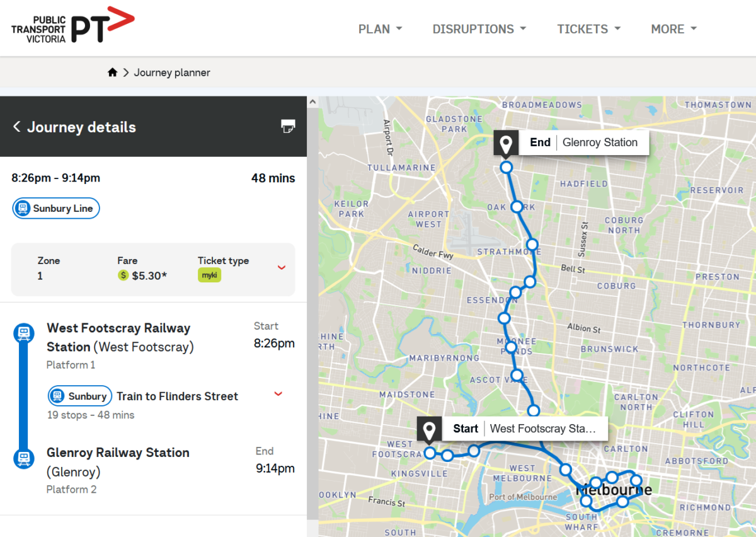Click the train icon beside West Footscray Railway Station
This screenshot has height=537, width=756.
(x=23, y=333)
